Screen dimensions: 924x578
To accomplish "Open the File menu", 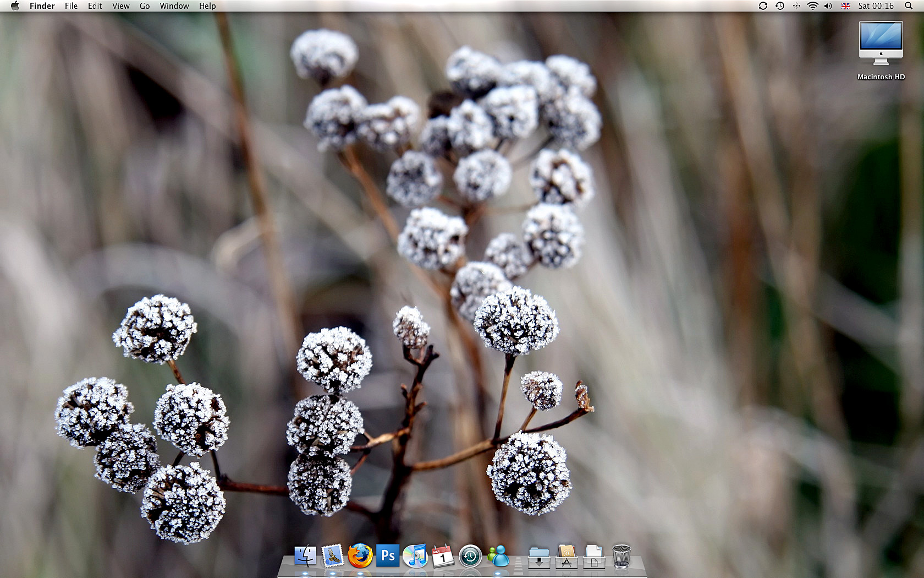I will (71, 6).
